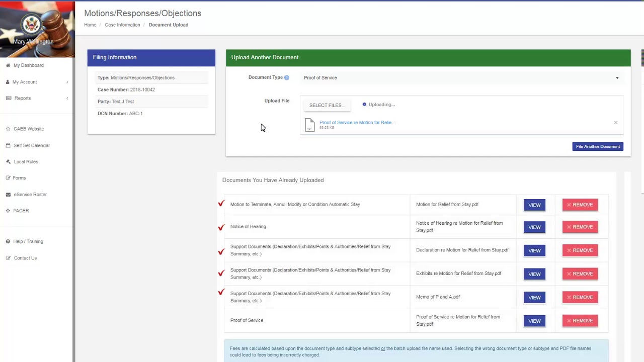Screen dimensions: 644x362
Task: Open Self Set Calendar
Action: [x=32, y=145]
